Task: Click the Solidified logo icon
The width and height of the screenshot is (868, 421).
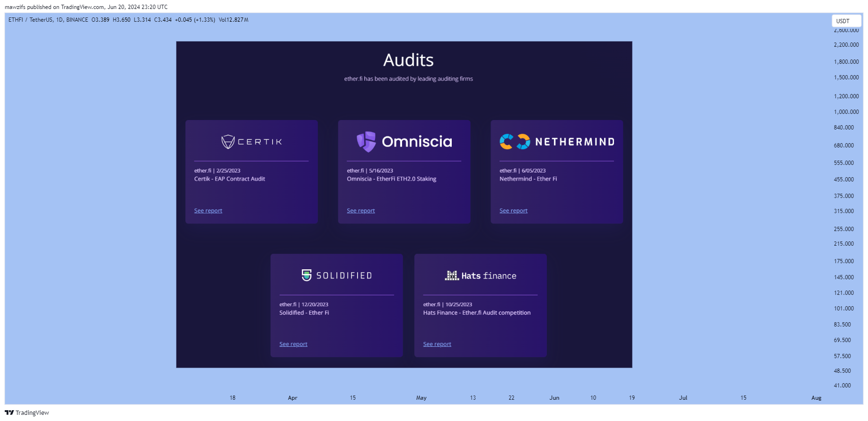Action: click(x=307, y=275)
